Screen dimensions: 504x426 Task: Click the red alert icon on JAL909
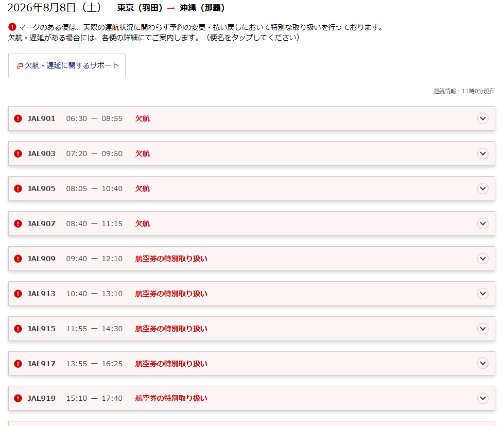click(x=18, y=259)
